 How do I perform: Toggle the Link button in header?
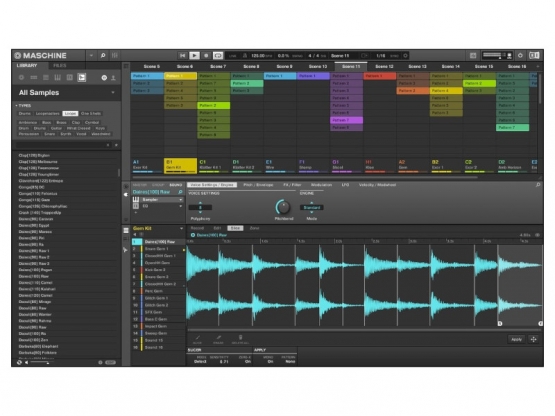click(x=233, y=56)
